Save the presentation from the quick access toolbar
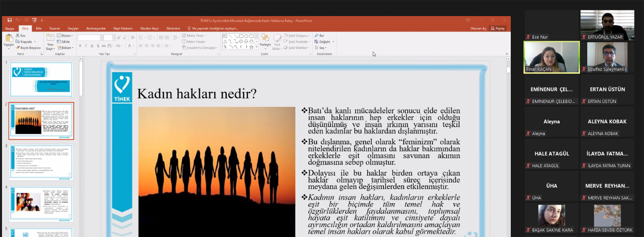 [9, 20]
